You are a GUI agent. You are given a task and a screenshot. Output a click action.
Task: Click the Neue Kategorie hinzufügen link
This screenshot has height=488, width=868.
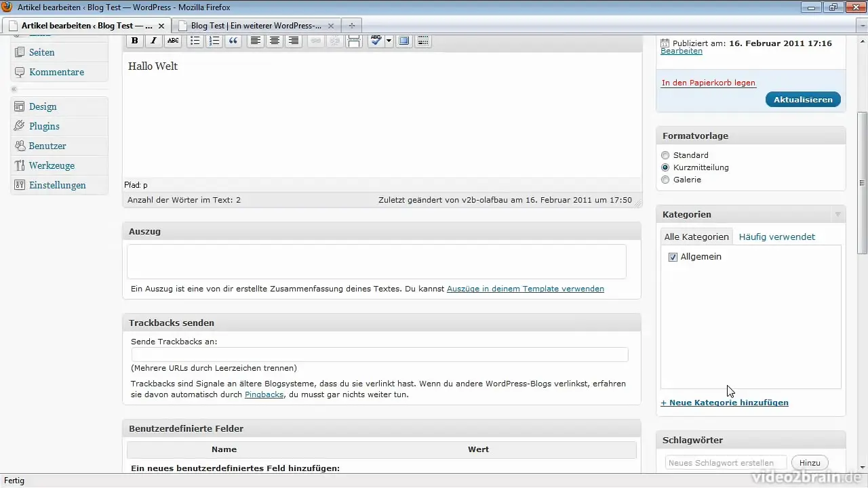[724, 403]
